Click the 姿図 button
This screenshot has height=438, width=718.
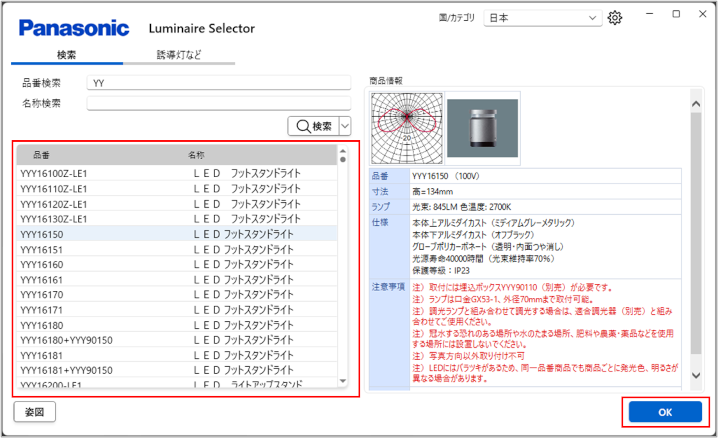point(34,411)
